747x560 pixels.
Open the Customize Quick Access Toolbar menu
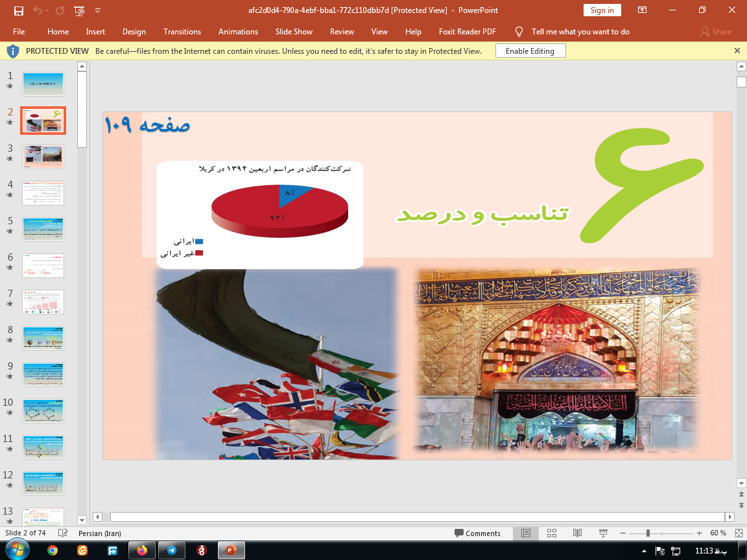(97, 10)
